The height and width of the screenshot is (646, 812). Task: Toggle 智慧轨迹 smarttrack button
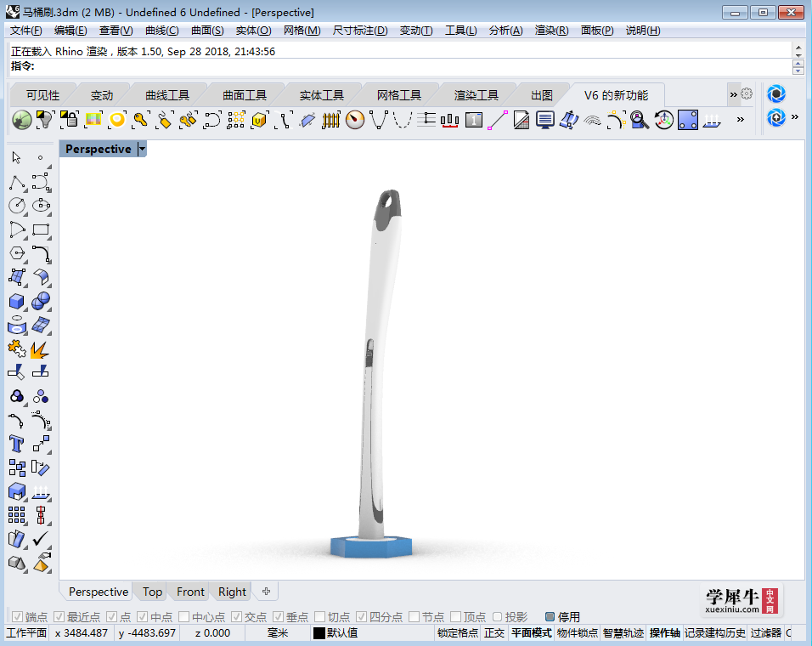point(623,632)
